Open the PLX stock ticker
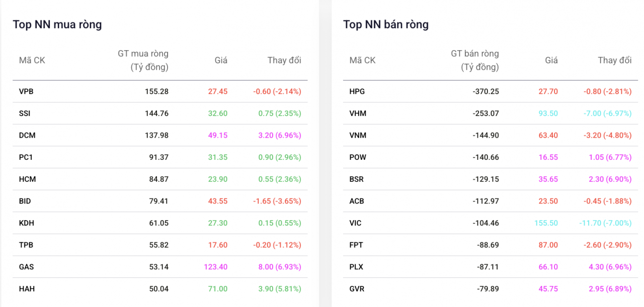Screen dimensions: 644x307 coord(356,267)
